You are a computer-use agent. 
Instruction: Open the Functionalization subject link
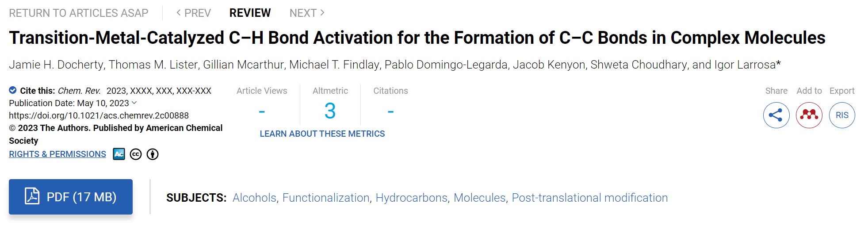(x=326, y=198)
